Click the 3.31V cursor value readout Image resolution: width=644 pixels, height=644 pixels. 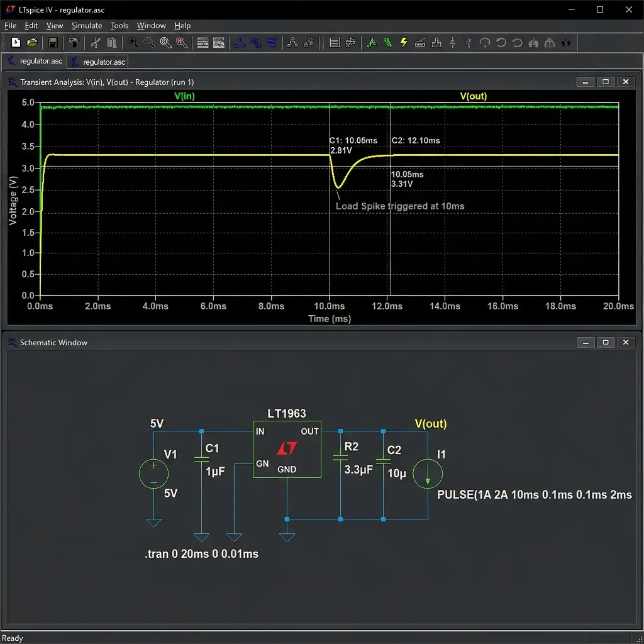pyautogui.click(x=402, y=184)
